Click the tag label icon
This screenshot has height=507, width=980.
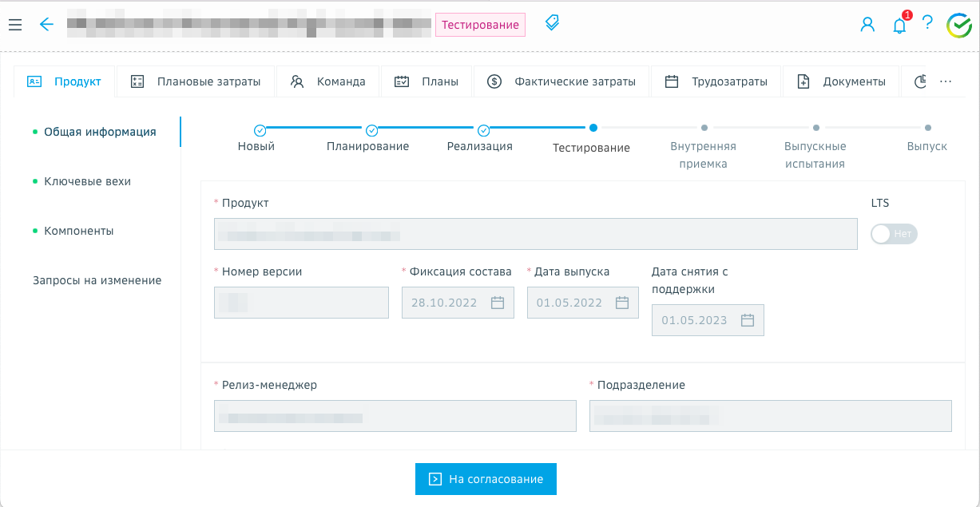pos(552,23)
